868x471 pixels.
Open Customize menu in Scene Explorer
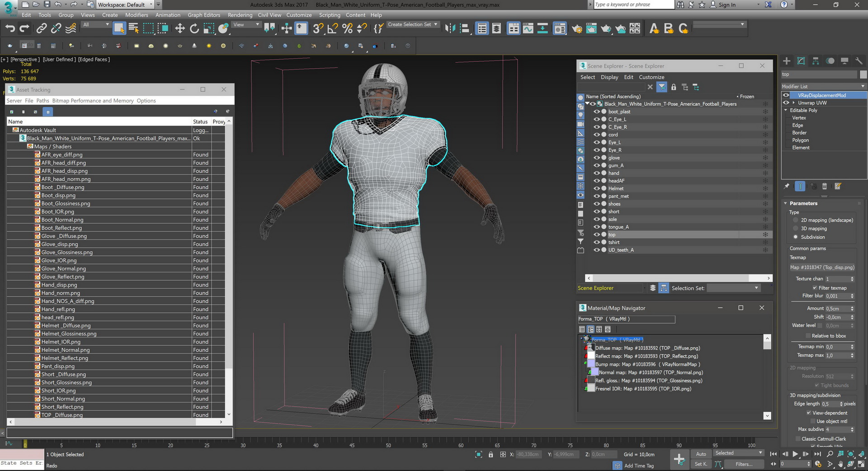[x=651, y=77]
